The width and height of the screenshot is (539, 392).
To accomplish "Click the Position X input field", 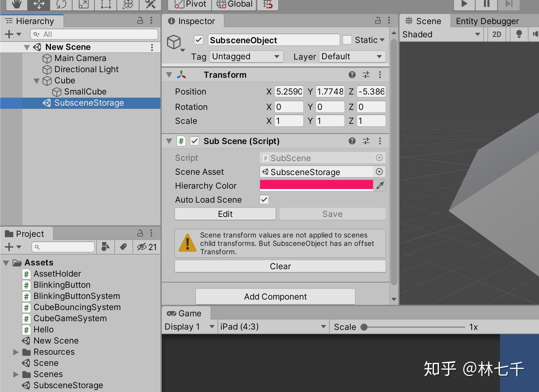I will tap(289, 91).
